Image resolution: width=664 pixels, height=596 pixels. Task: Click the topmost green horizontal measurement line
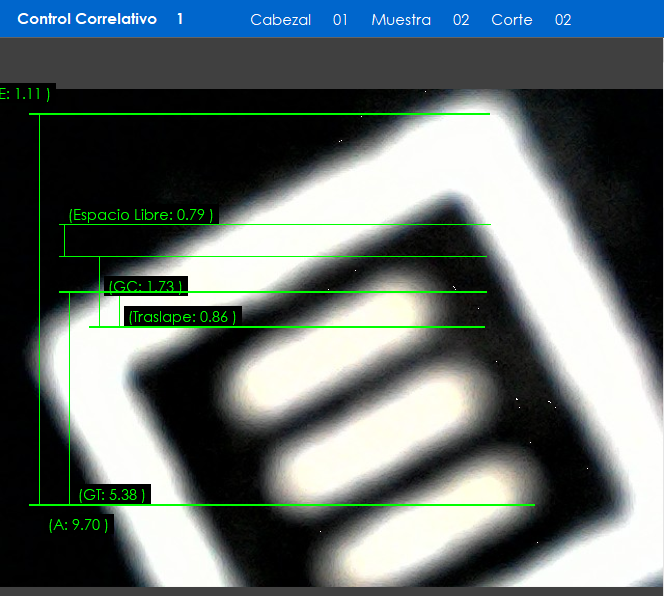click(260, 114)
